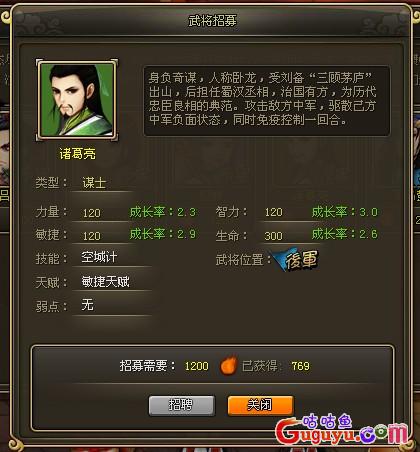Click the 後軍 position arrow icon
Image resolution: width=420 pixels, height=452 pixels.
pyautogui.click(x=295, y=259)
